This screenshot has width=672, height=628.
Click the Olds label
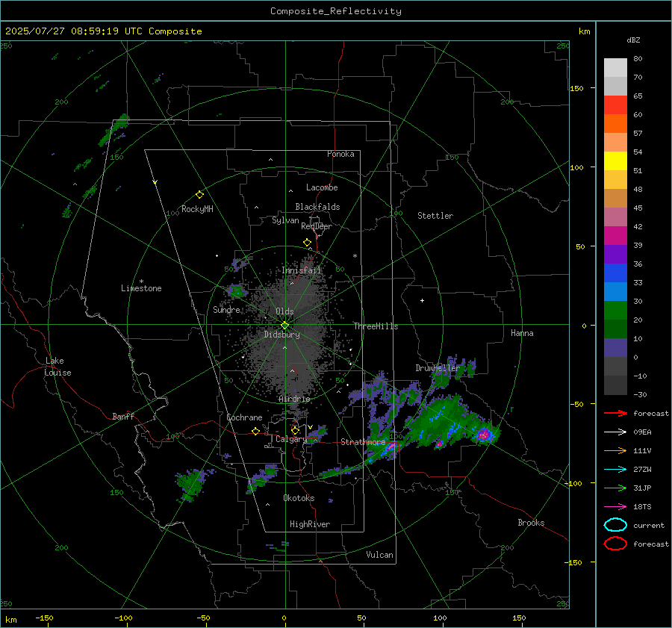[x=284, y=311]
